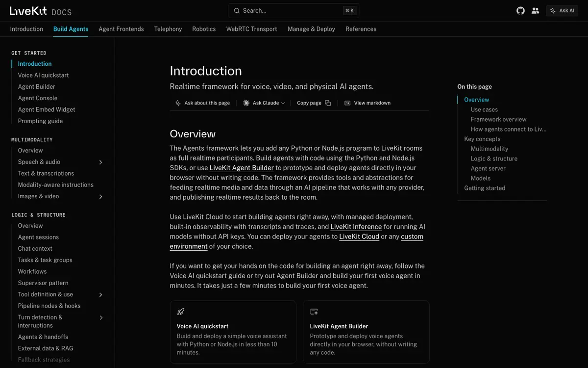Open the Supervisor pattern page
The height and width of the screenshot is (368, 588).
tap(43, 283)
